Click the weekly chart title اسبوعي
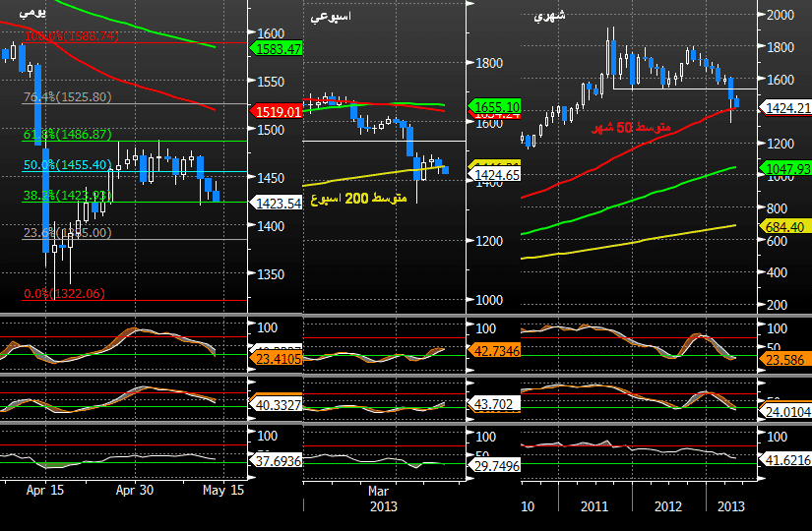This screenshot has height=531, width=812. (331, 17)
